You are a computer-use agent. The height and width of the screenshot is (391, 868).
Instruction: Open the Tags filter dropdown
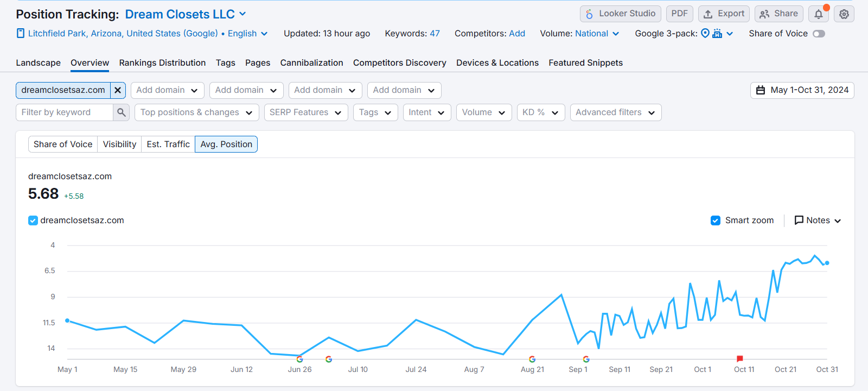coord(375,112)
